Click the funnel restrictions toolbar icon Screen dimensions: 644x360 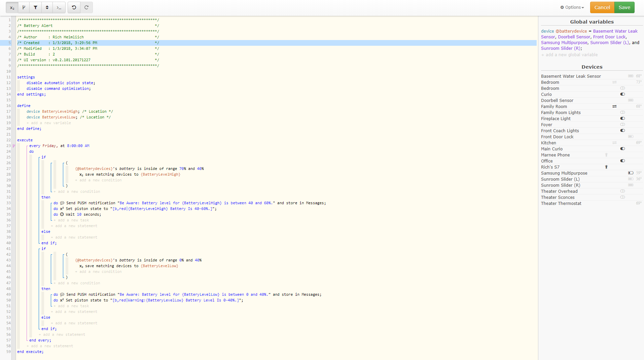coord(35,7)
